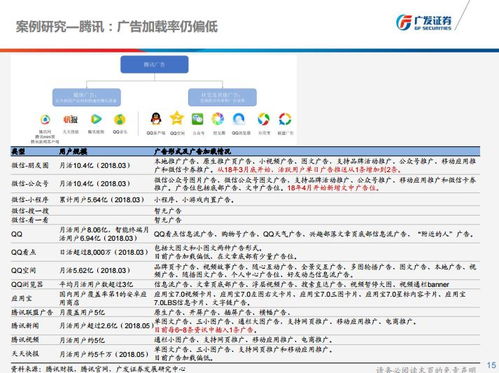Click the 腾讯网 news icon

45,119
